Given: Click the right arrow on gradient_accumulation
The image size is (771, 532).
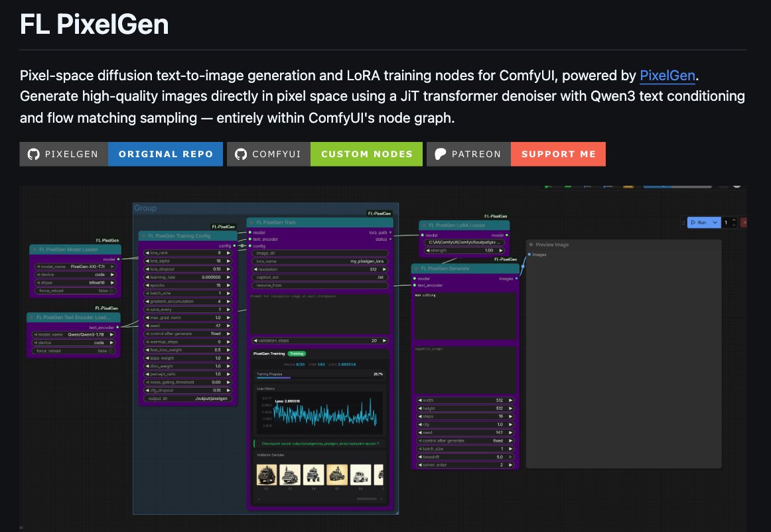Looking at the screenshot, I should (x=228, y=301).
